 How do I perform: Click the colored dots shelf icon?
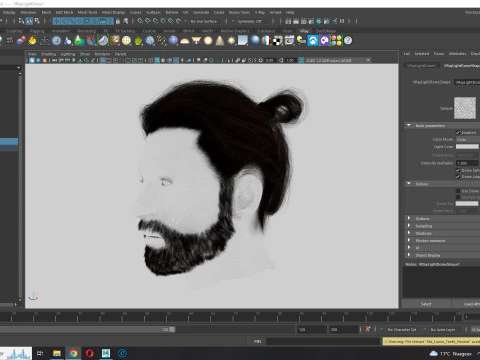pos(336,41)
